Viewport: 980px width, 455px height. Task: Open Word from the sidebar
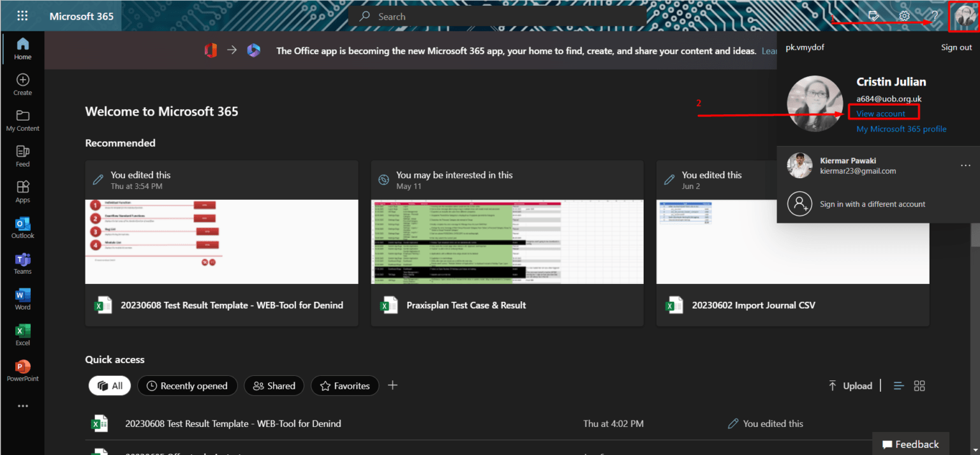(22, 299)
